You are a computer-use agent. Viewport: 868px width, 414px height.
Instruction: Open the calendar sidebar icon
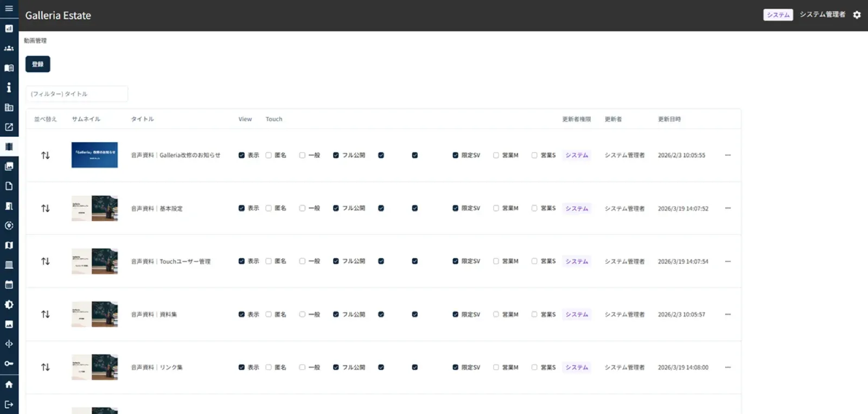(9, 285)
